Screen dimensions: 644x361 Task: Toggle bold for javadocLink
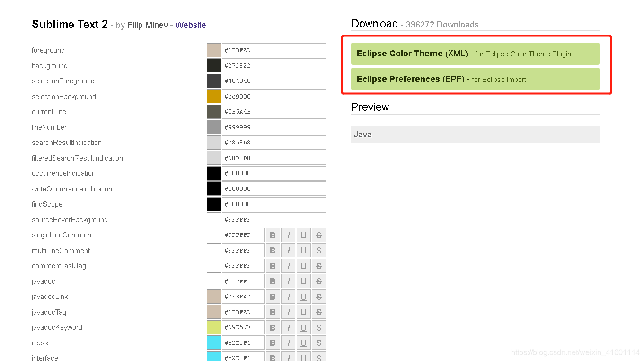coord(273,297)
